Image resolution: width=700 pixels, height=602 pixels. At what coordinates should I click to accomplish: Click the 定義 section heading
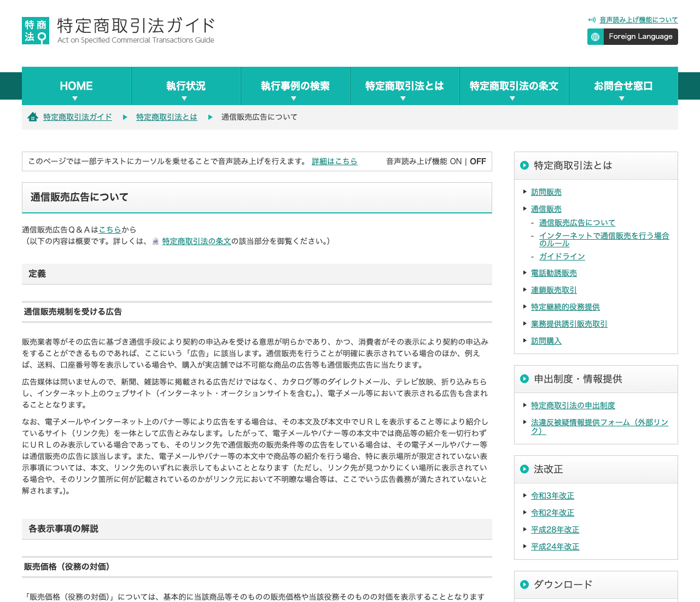[37, 274]
